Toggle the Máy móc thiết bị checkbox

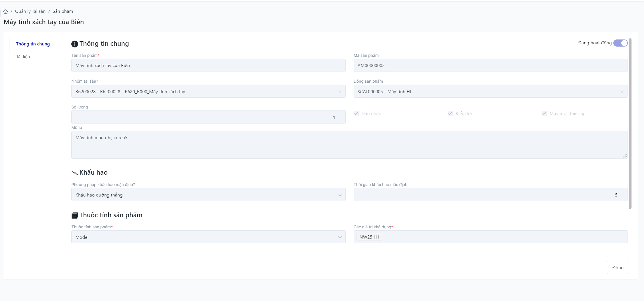pos(544,114)
